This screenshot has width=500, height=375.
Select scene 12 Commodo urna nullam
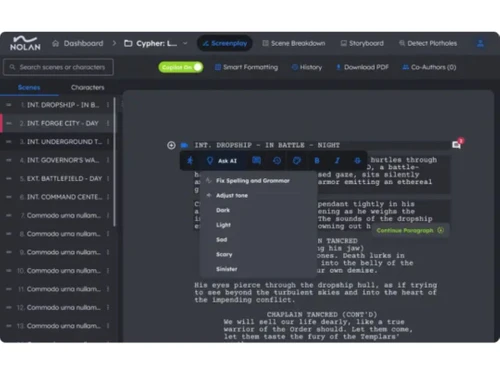(x=59, y=307)
